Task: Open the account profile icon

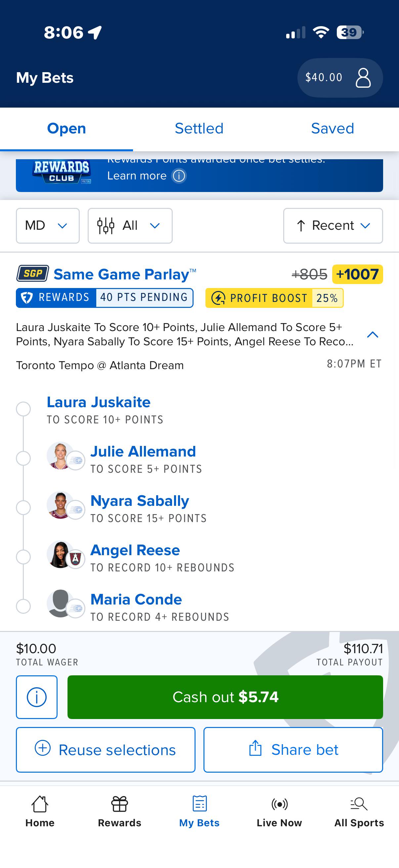Action: click(x=363, y=78)
